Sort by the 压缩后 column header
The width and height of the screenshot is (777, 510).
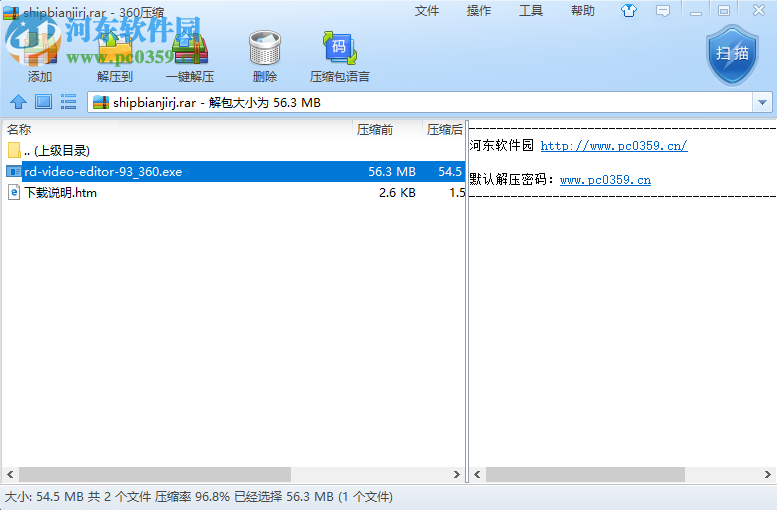(444, 129)
